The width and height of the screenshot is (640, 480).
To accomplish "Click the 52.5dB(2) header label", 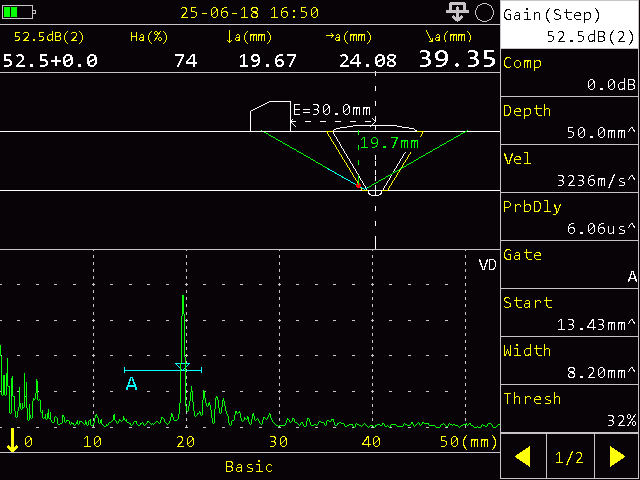I will coord(49,37).
